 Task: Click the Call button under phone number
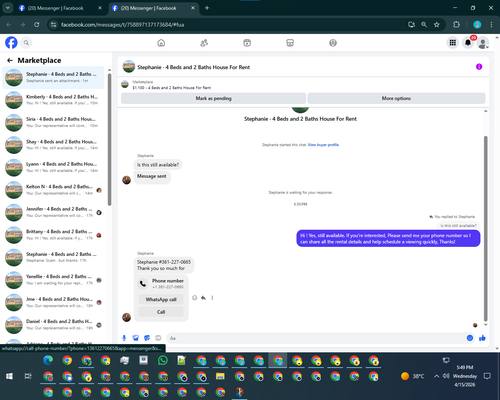[x=161, y=312]
